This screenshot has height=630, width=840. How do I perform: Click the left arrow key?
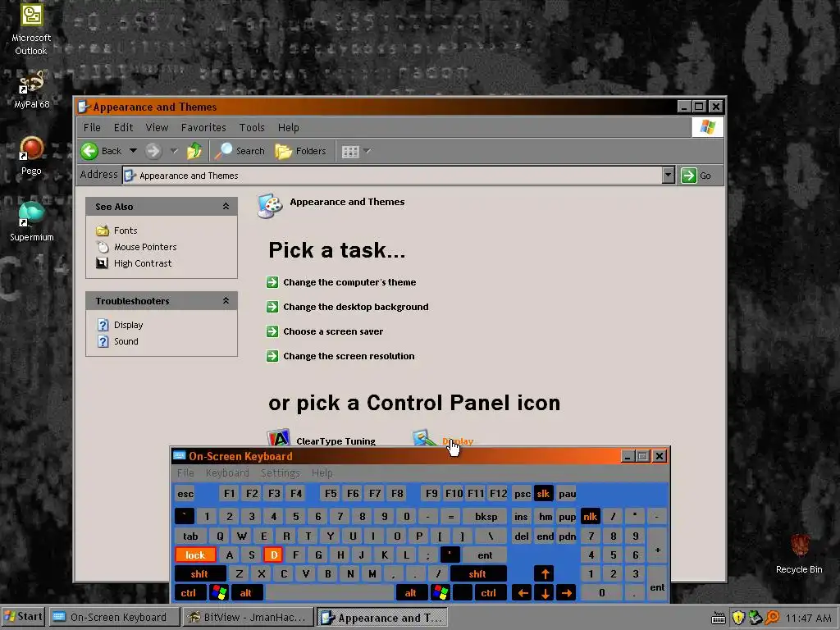click(x=523, y=593)
